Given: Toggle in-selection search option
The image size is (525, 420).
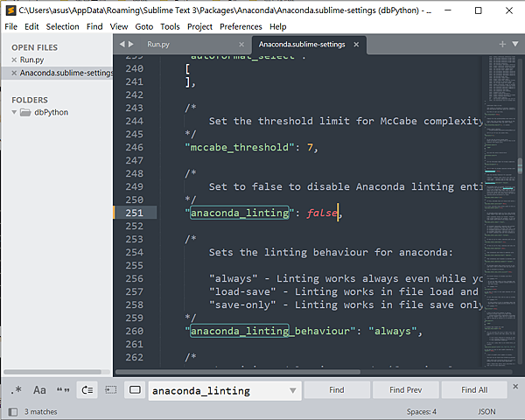Looking at the screenshot, I should (x=111, y=390).
